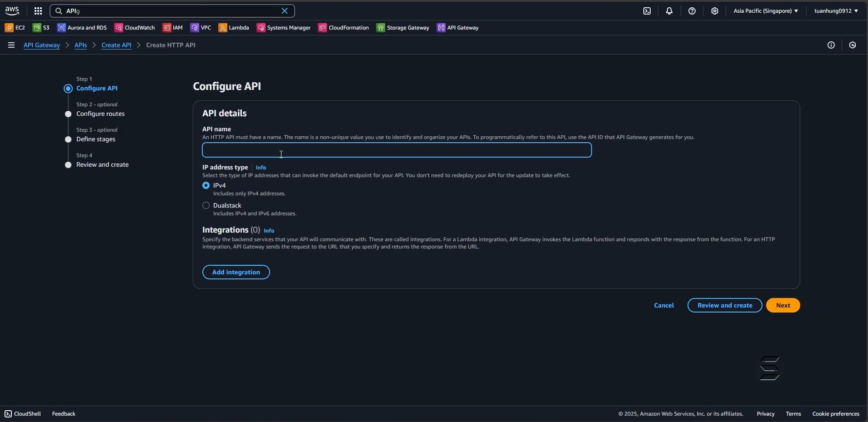Screen dimensions: 868x422
Task: Select the IPv4 radio option
Action: click(206, 185)
